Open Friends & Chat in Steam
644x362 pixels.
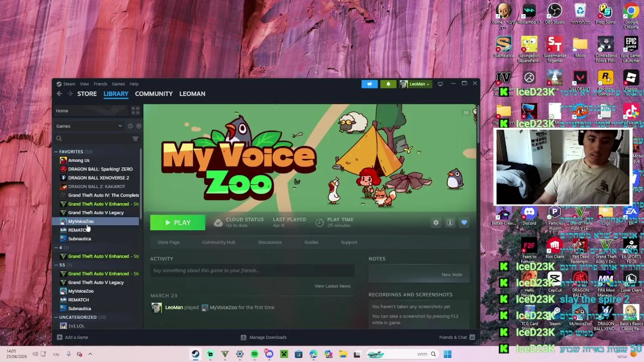coord(457,337)
